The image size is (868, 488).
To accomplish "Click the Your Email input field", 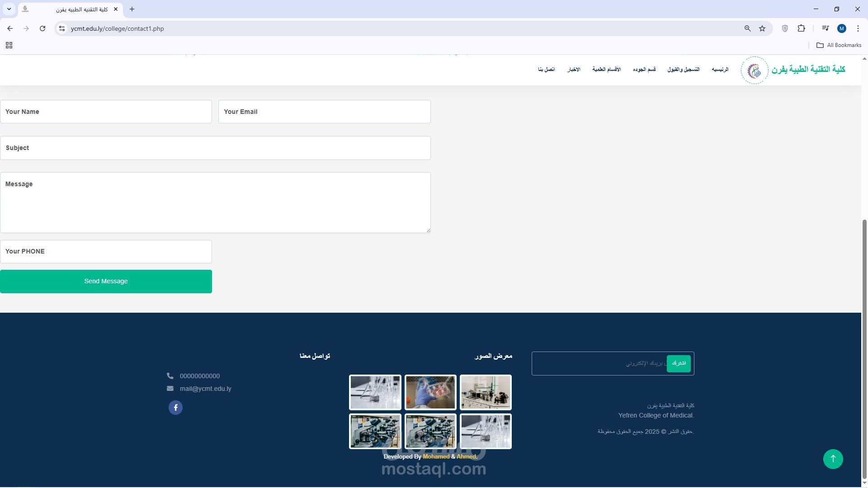I will (324, 112).
